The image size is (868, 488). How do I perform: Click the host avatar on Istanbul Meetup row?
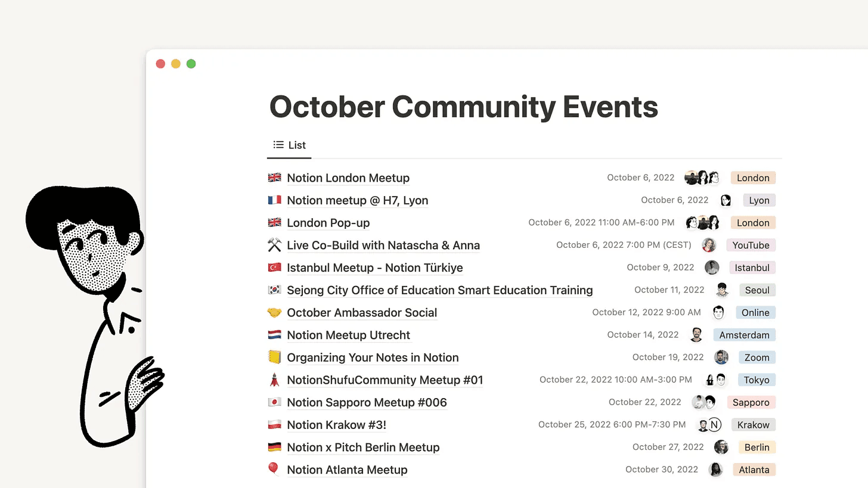click(712, 268)
